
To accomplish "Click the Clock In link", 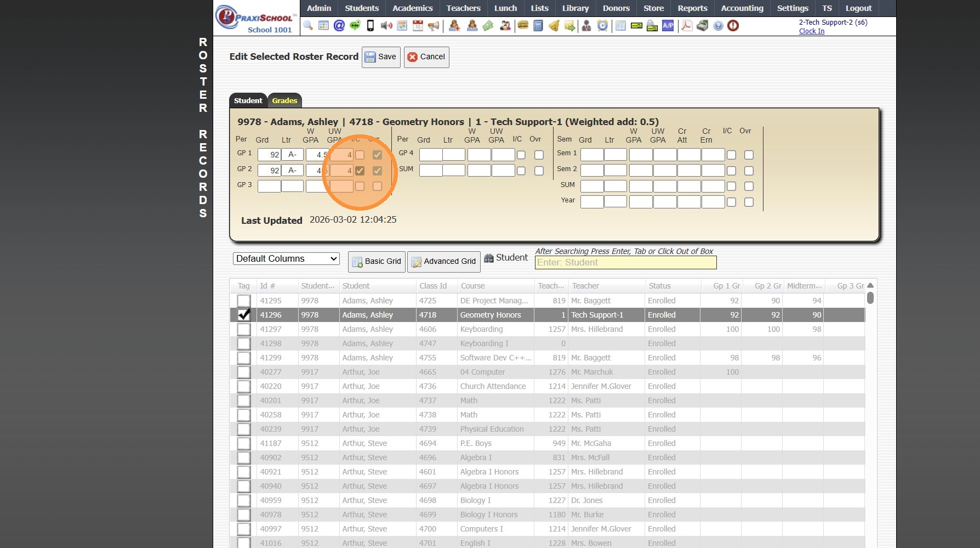I will [x=811, y=31].
